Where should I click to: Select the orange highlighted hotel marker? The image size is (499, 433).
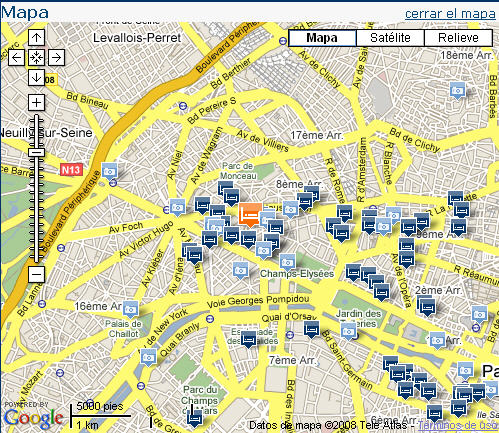point(250,215)
